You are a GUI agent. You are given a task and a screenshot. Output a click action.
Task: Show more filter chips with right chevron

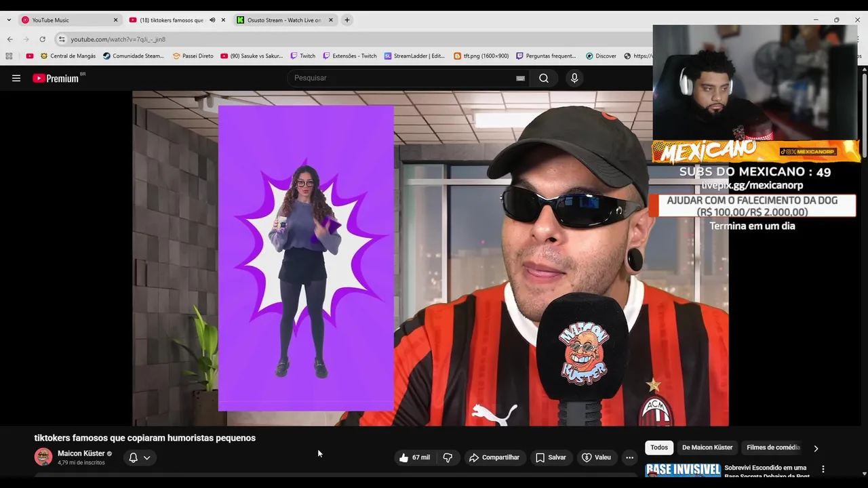(x=816, y=448)
